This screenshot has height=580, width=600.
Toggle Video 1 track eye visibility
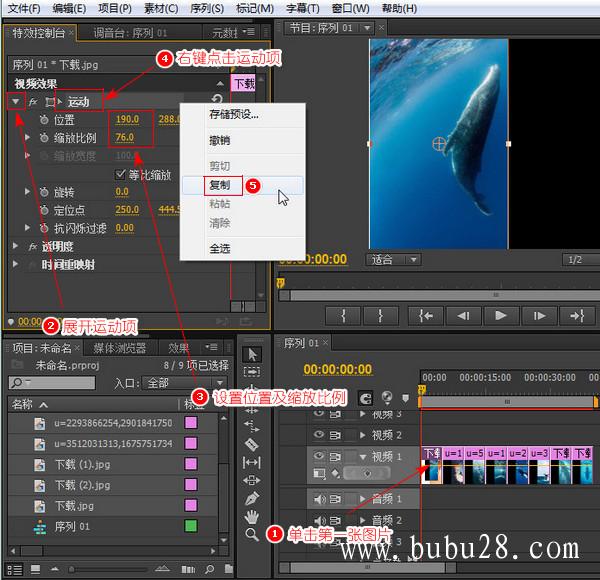[318, 456]
